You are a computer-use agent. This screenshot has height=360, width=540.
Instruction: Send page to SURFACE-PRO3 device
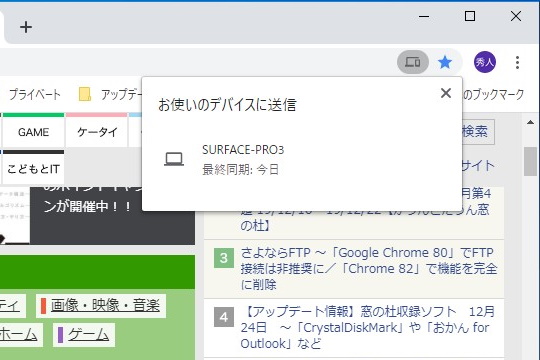click(302, 159)
